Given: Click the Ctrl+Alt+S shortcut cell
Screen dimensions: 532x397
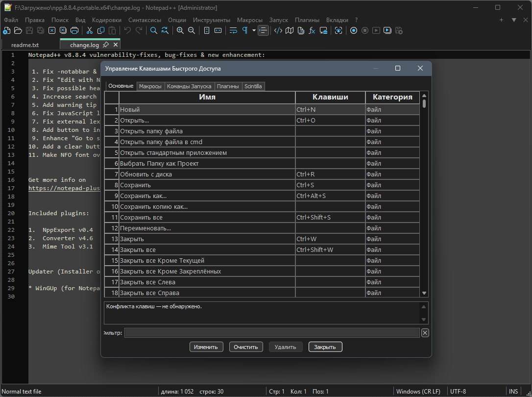Looking at the screenshot, I should tap(330, 196).
